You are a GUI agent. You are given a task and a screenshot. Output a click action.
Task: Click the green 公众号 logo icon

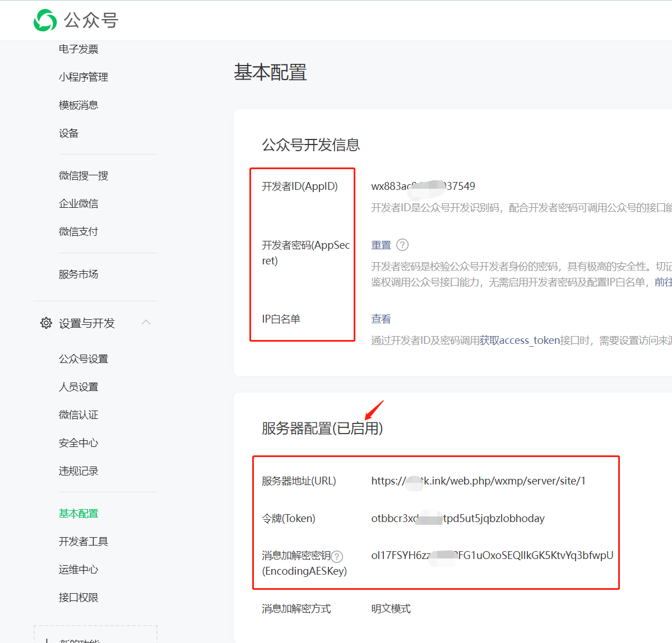tap(45, 20)
